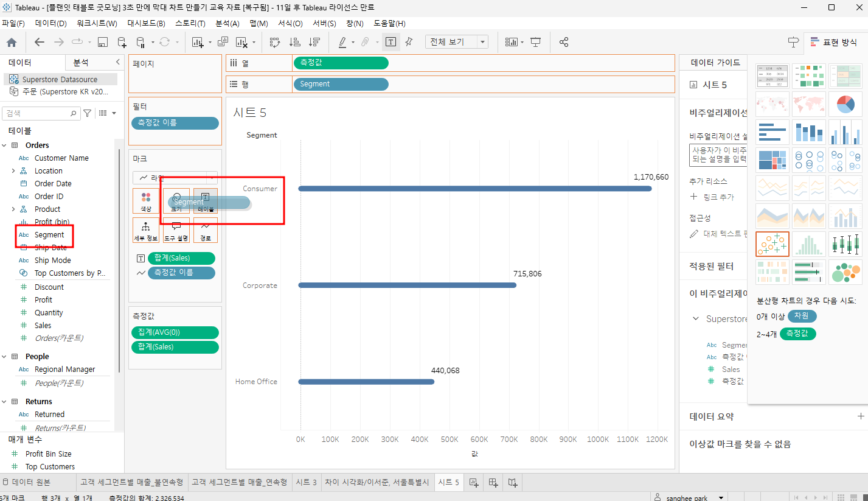Click the New Worksheet chart-plus icon
This screenshot has width=868, height=501.
[198, 42]
